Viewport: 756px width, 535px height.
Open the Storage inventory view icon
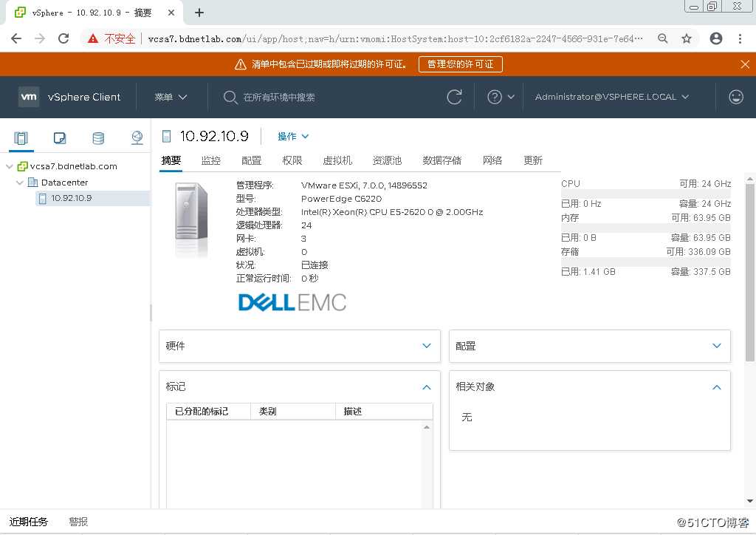98,138
